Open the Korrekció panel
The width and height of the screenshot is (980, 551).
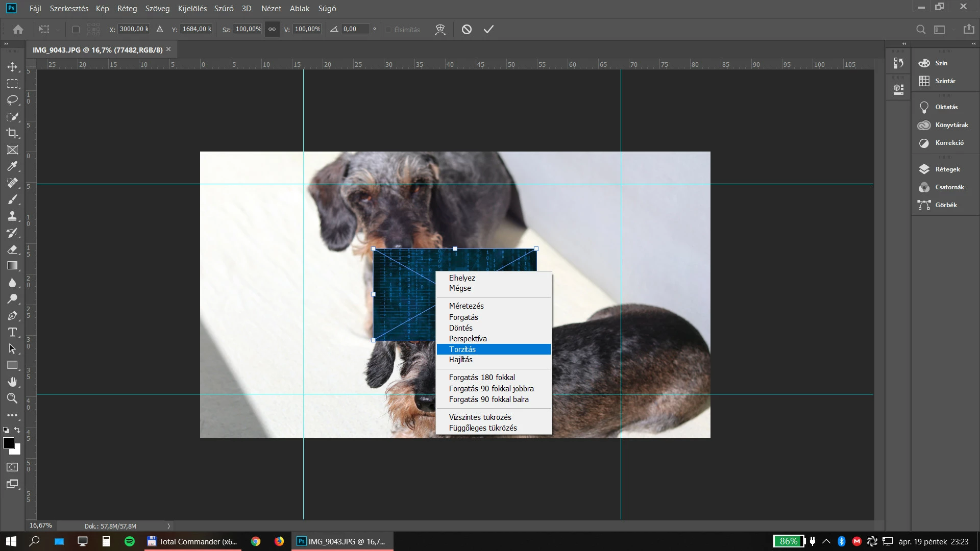coord(949,143)
